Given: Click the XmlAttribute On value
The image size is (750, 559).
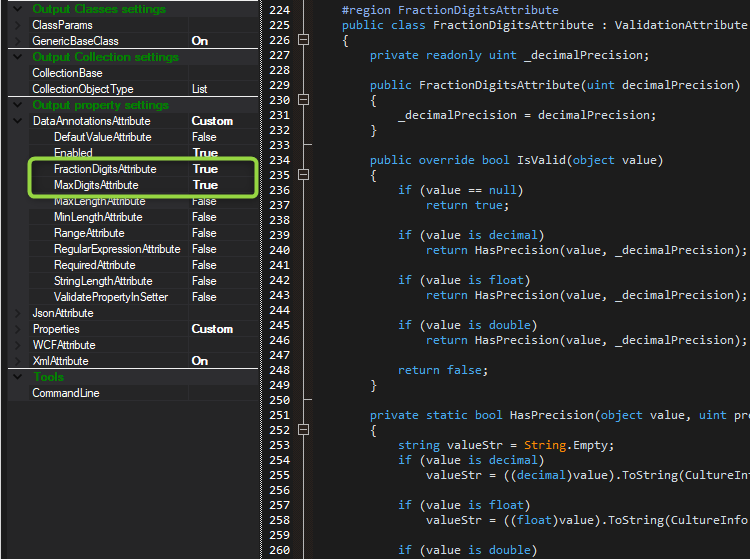Looking at the screenshot, I should tap(200, 361).
